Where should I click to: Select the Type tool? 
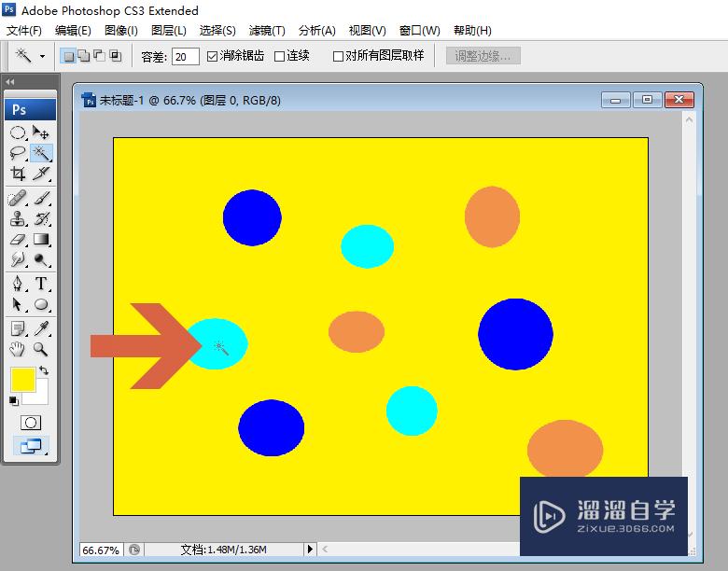coord(41,284)
